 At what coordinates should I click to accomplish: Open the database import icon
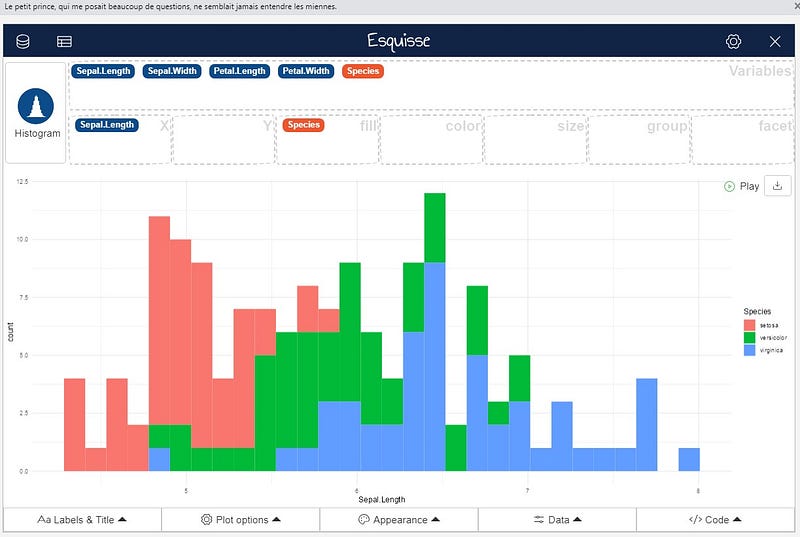click(x=23, y=41)
